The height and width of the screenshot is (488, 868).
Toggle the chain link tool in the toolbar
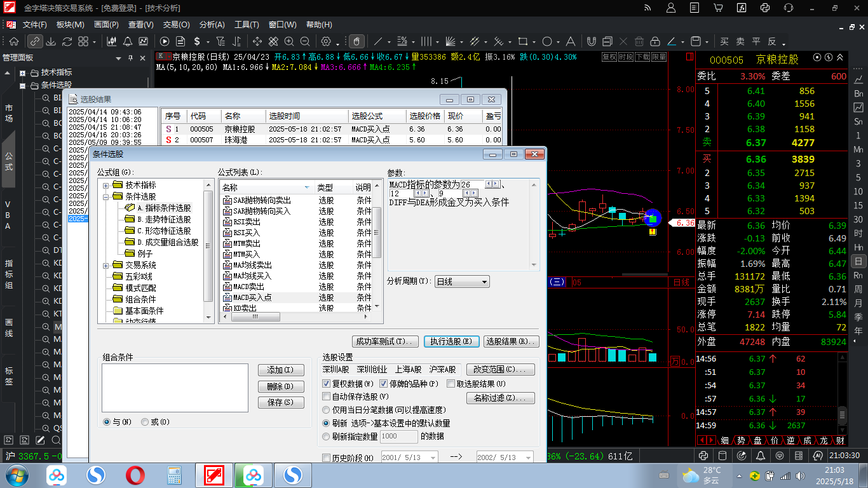pyautogui.click(x=35, y=41)
